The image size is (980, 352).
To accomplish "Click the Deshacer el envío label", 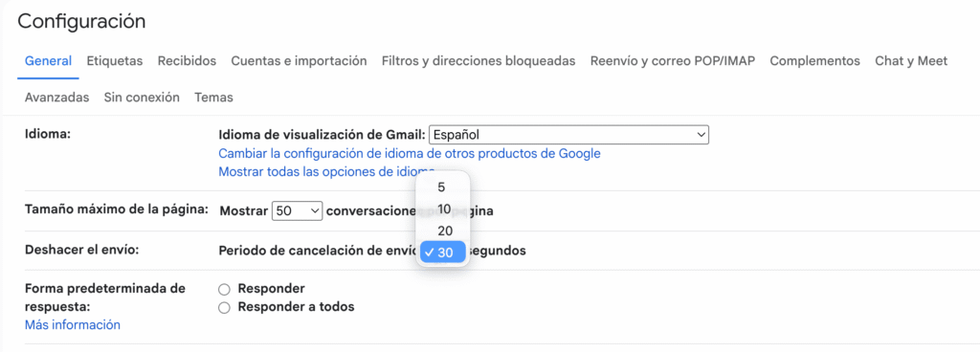I will pyautogui.click(x=81, y=251).
